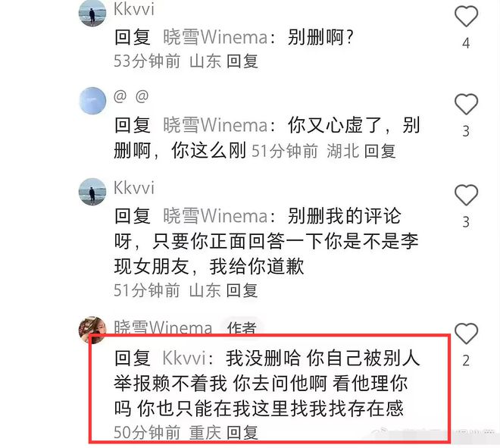Click 回复 next to 50分钟前 重庆
Viewport: 500px width, 448px height.
(x=242, y=433)
